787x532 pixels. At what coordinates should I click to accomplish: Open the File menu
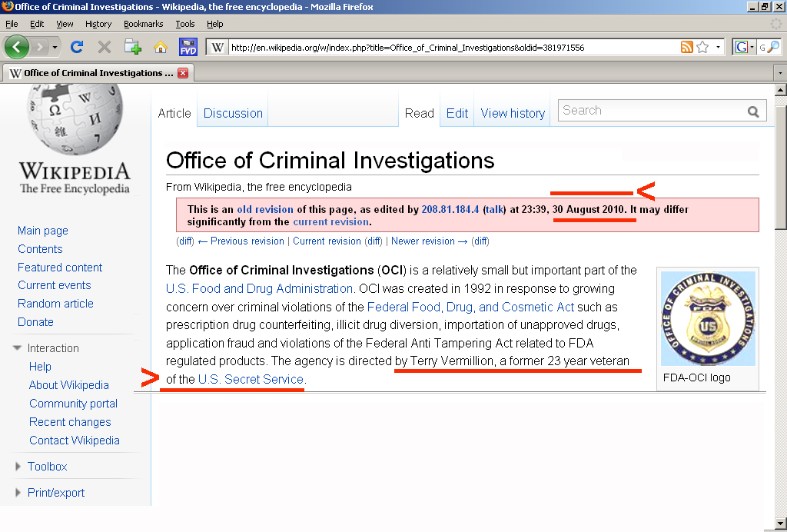tap(12, 24)
